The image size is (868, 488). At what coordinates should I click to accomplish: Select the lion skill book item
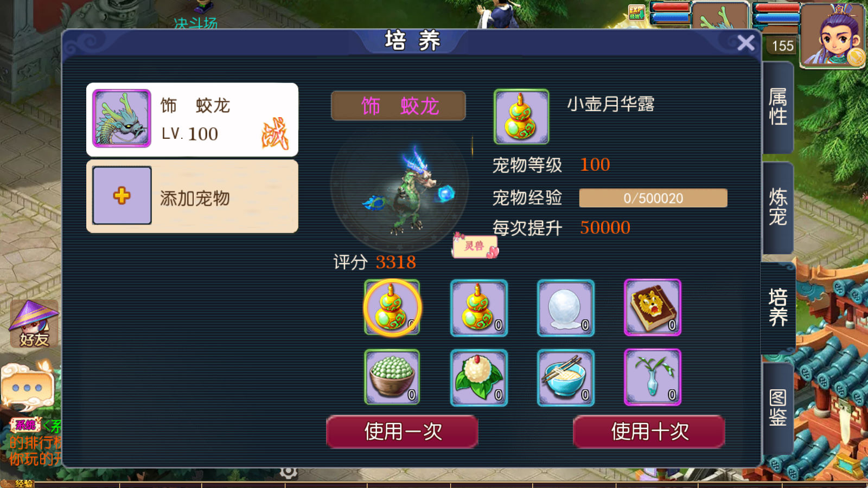pos(653,308)
